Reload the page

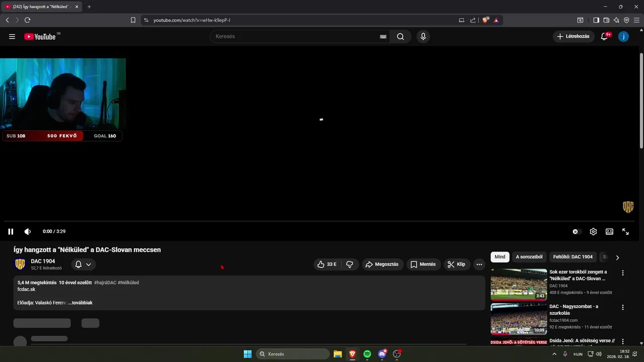tap(27, 20)
